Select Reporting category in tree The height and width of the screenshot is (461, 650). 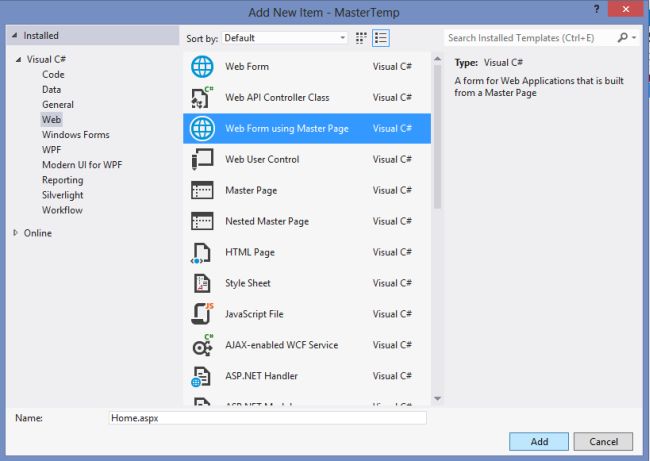[63, 180]
